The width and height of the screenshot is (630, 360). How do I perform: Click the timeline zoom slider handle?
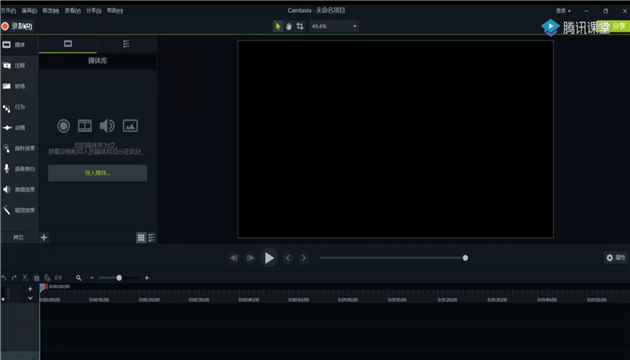click(x=119, y=278)
